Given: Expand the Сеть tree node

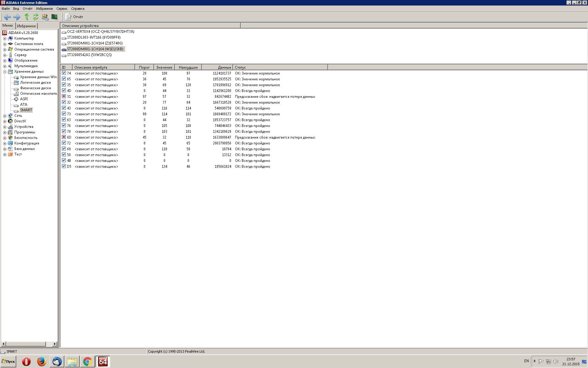Looking at the screenshot, I should pos(5,116).
